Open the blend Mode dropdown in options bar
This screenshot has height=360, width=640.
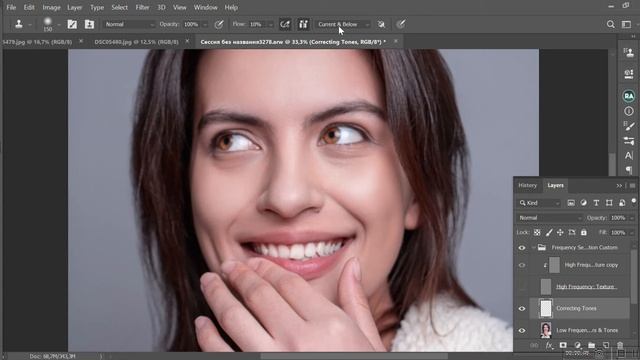click(x=129, y=24)
